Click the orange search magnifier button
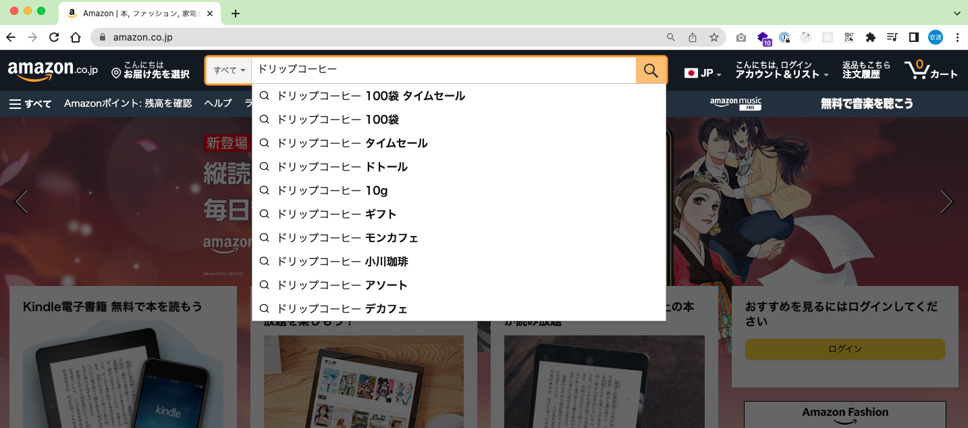968x428 pixels. [650, 70]
